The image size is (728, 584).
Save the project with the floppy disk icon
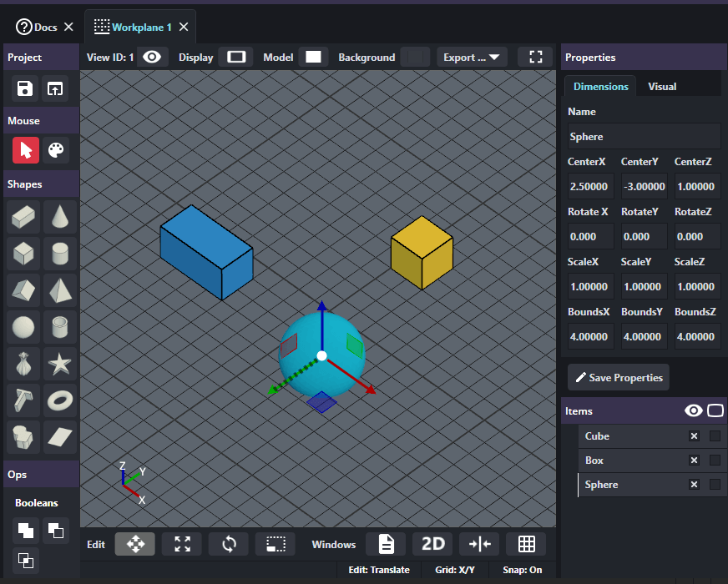[x=24, y=88]
